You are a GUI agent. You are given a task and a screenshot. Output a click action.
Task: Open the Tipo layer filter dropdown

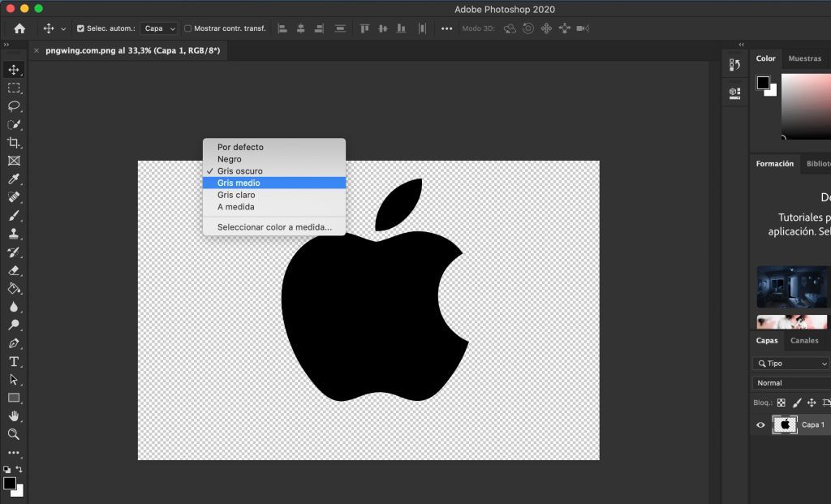tap(790, 364)
